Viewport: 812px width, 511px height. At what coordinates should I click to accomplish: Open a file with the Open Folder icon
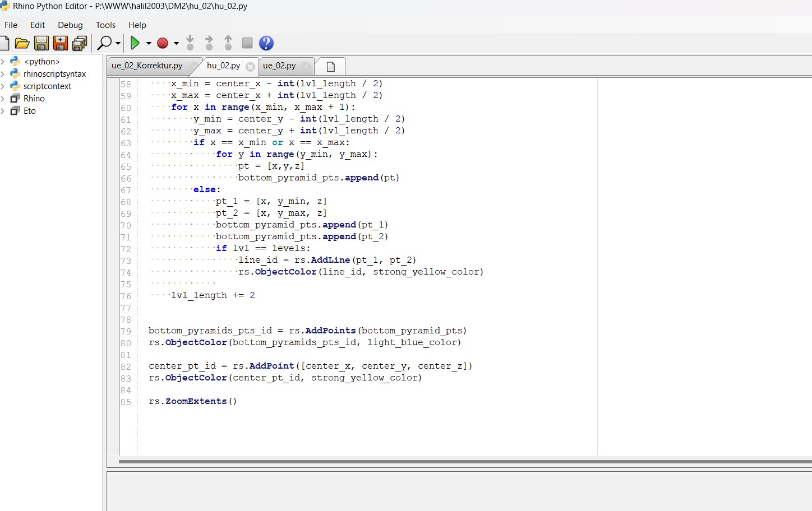click(x=22, y=43)
